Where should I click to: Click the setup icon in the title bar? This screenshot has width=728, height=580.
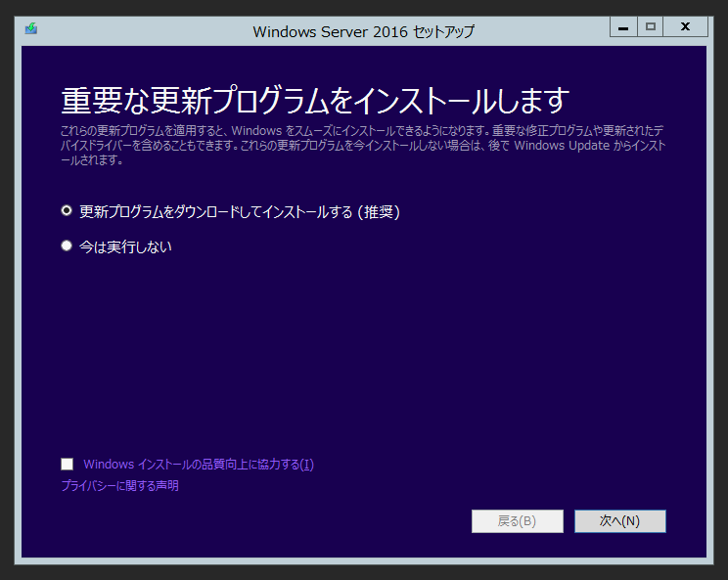click(31, 28)
